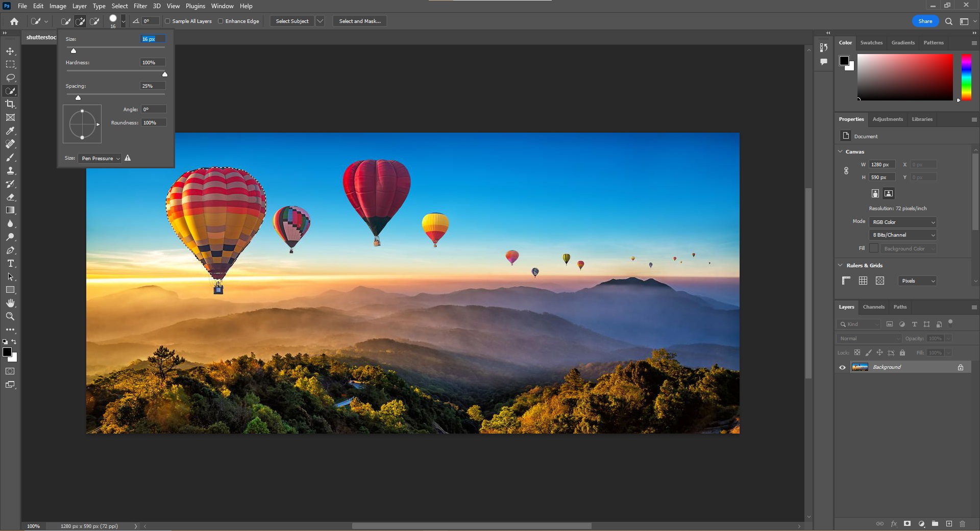Hide the Background layer visibility eye

[842, 367]
